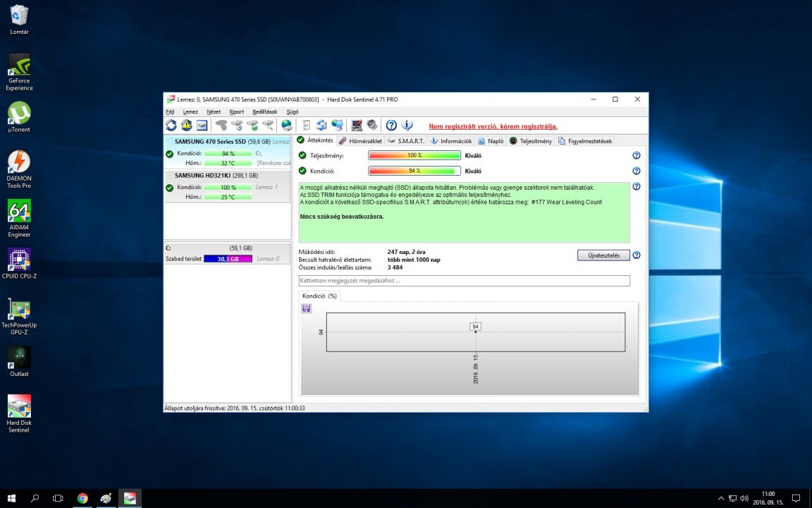Screen dimensions: 812x508
Task: Switch to the Teljesítmény tab
Action: click(531, 141)
